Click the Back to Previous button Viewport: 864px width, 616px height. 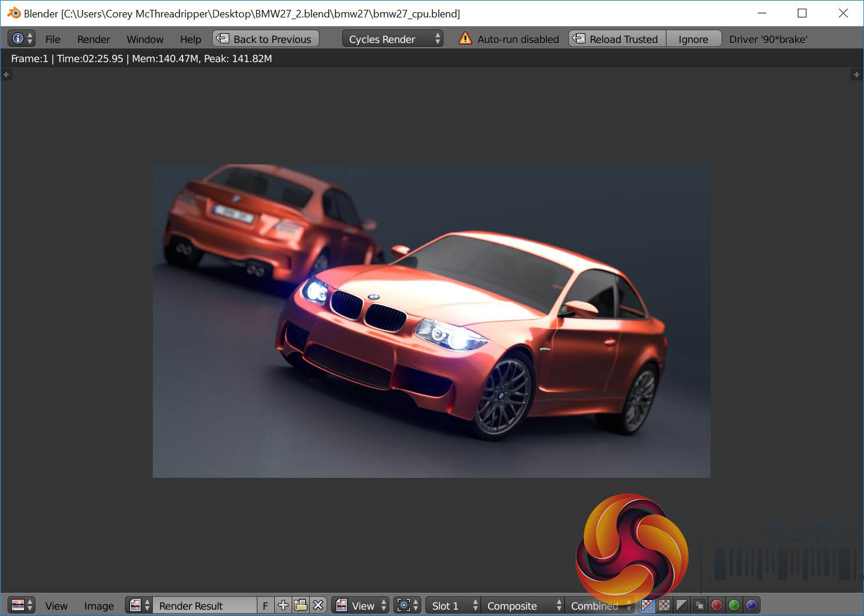pos(266,39)
